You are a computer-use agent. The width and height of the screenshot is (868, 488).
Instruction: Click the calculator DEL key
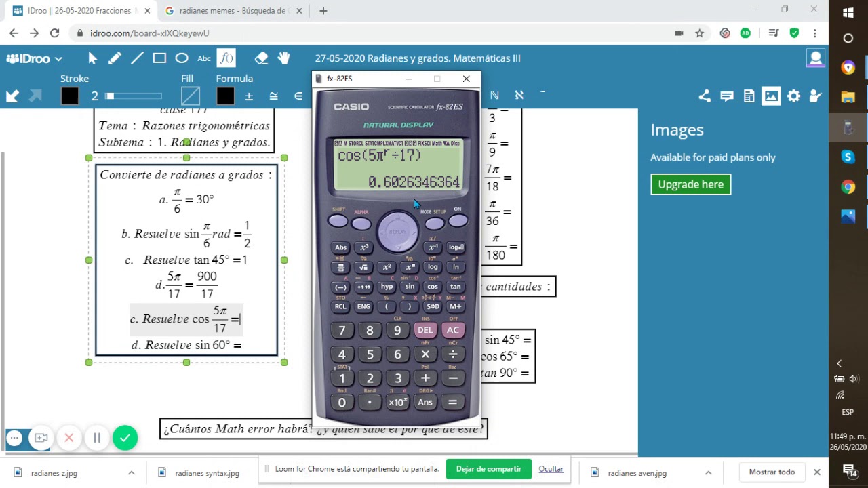[425, 330]
